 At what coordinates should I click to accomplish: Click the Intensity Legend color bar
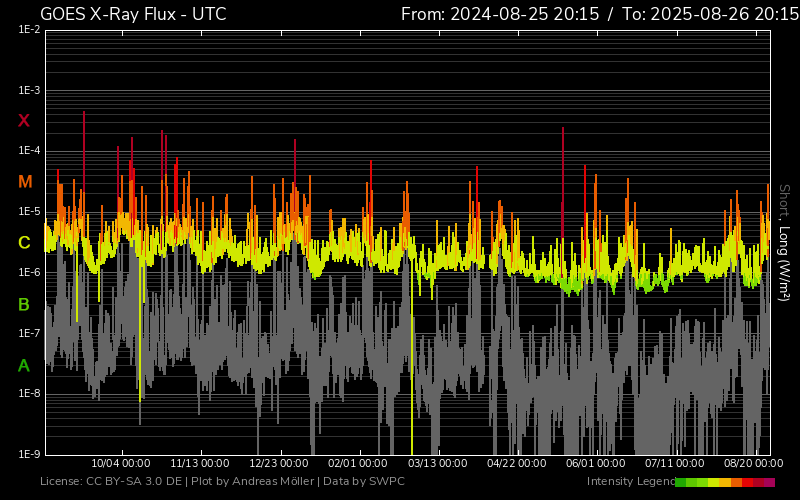pyautogui.click(x=724, y=482)
